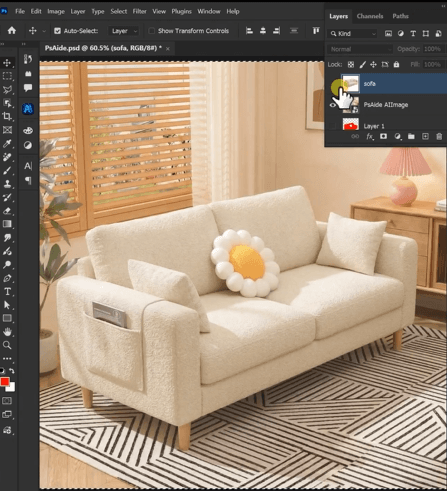
Task: Toggle lock all padlock icon
Action: click(x=396, y=64)
